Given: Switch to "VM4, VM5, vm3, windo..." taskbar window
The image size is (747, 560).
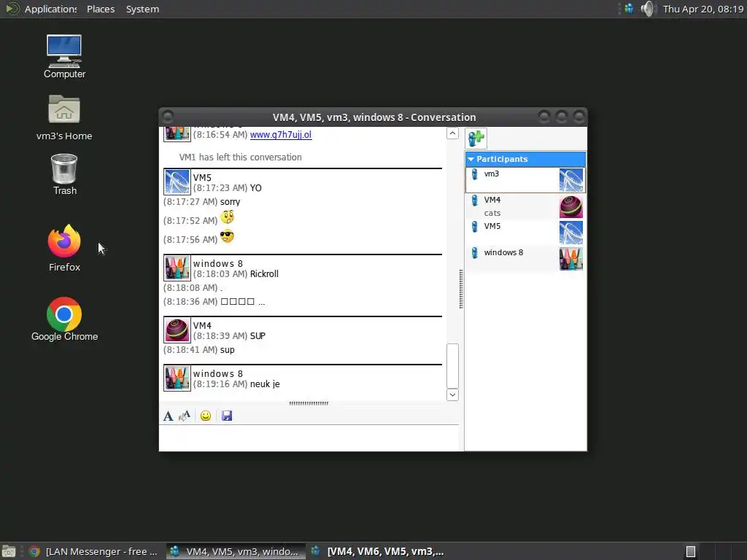Looking at the screenshot, I should 236,551.
